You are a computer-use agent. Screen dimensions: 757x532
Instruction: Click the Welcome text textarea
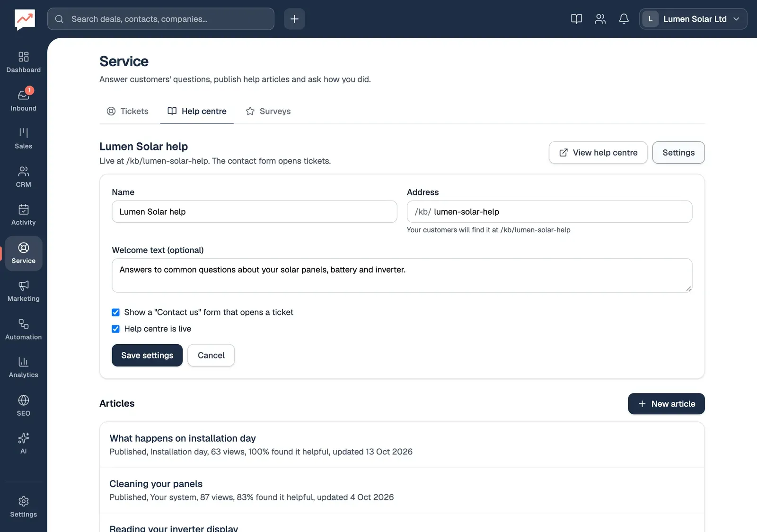402,275
